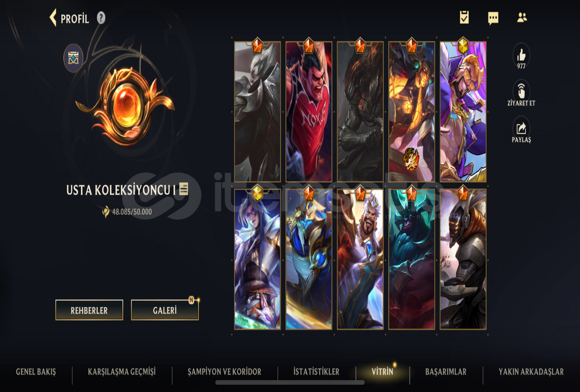Open the collector details list icon
The height and width of the screenshot is (392, 580).
[x=183, y=189]
